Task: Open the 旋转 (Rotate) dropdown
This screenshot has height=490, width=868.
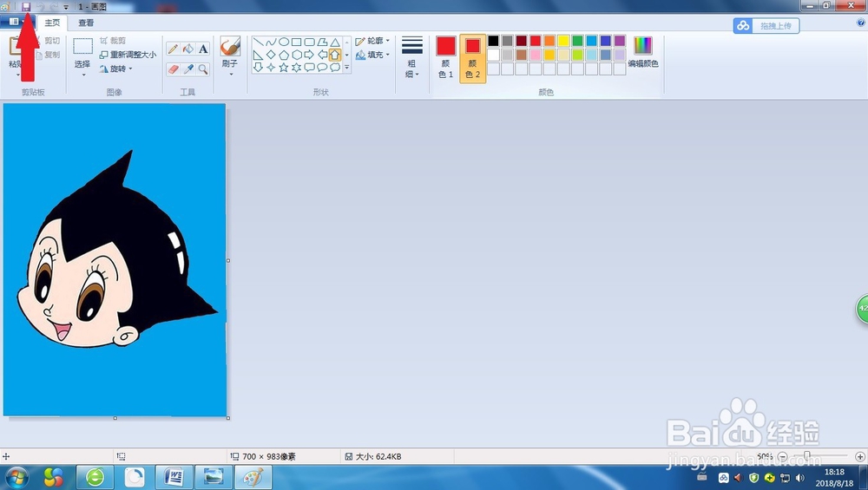Action: (x=115, y=69)
